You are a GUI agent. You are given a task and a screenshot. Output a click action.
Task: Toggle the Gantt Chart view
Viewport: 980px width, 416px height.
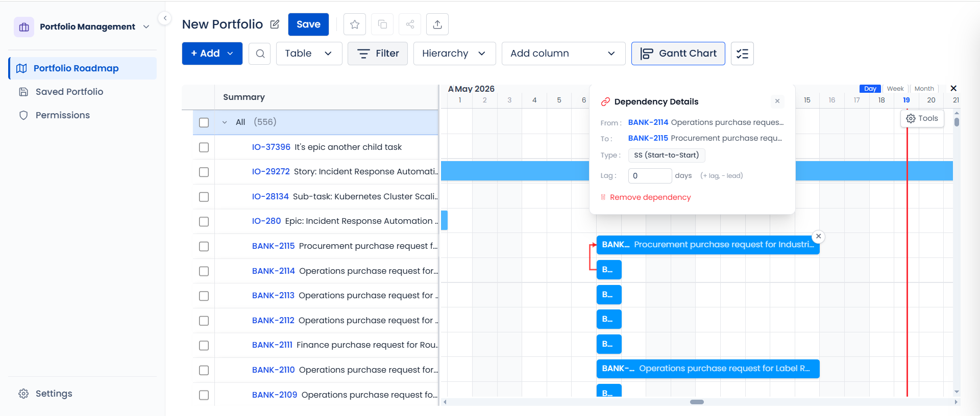[678, 54]
